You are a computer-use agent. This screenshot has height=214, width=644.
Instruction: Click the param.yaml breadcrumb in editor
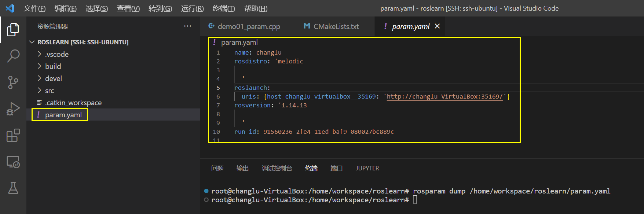pyautogui.click(x=239, y=43)
